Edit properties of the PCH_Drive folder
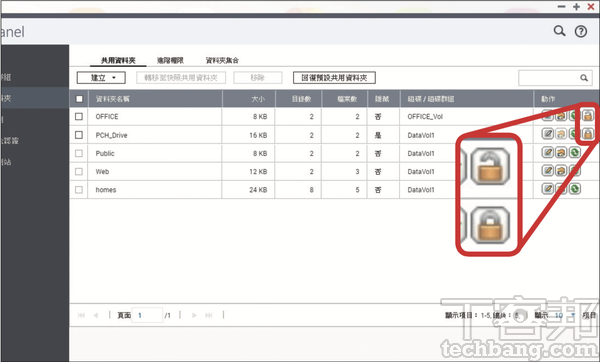The width and height of the screenshot is (600, 362). click(x=548, y=134)
